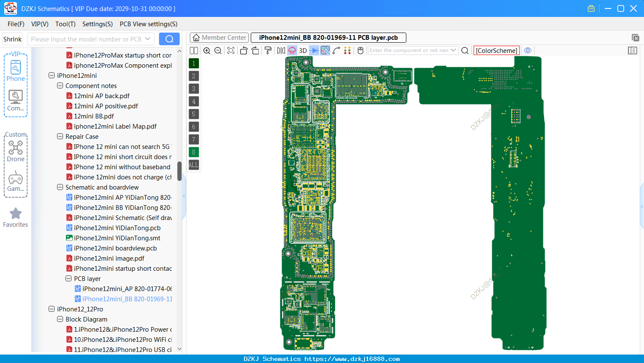Switch to 3D view

coord(303,50)
